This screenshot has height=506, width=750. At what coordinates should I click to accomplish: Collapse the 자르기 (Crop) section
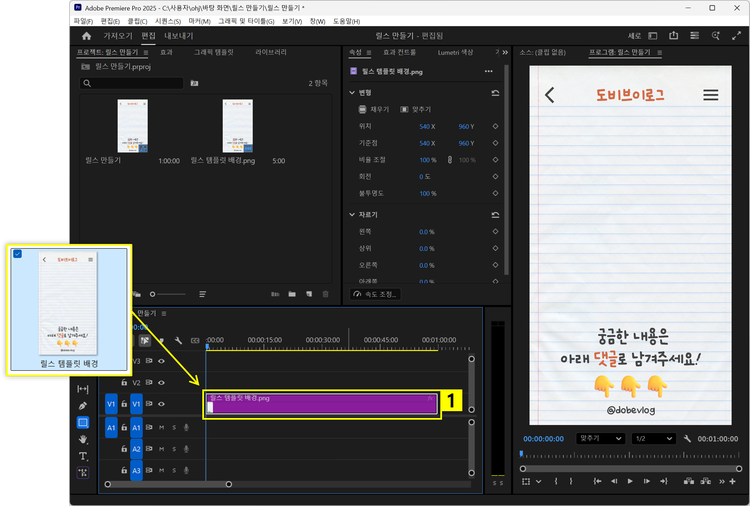coord(351,214)
